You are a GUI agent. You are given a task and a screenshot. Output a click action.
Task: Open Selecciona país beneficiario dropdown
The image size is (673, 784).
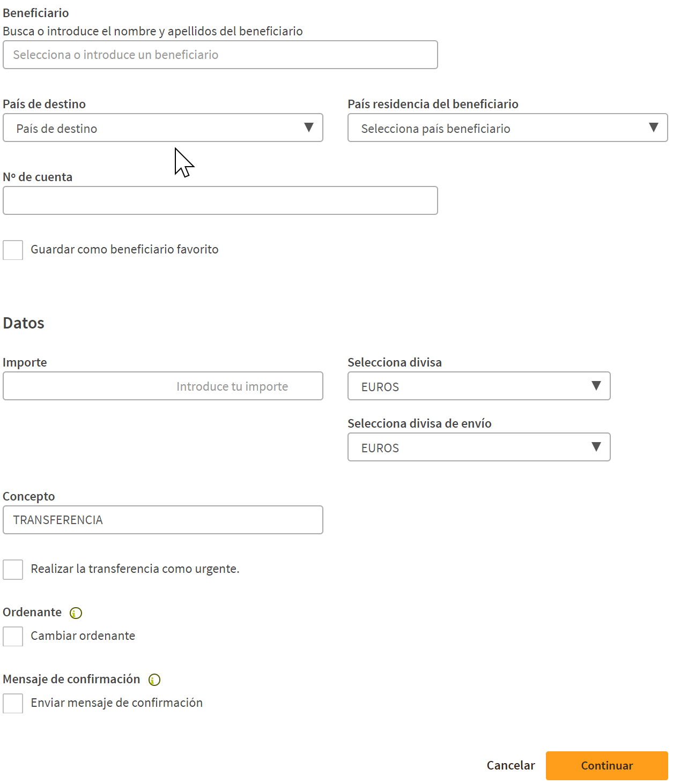508,128
